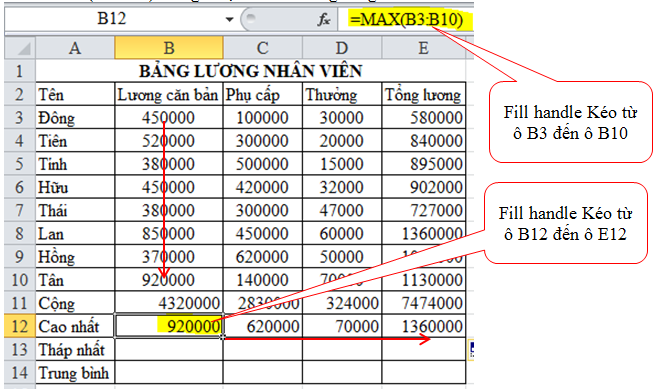
Task: Click cell with value 500000
Action: click(x=262, y=164)
